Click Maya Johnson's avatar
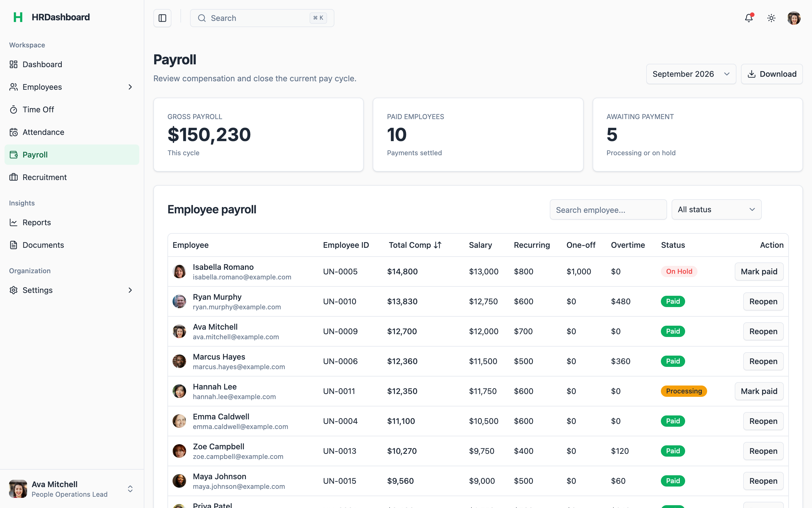 [x=179, y=481]
